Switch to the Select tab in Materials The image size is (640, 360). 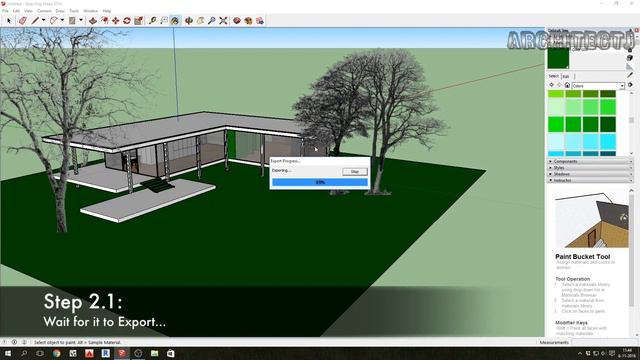(x=553, y=76)
